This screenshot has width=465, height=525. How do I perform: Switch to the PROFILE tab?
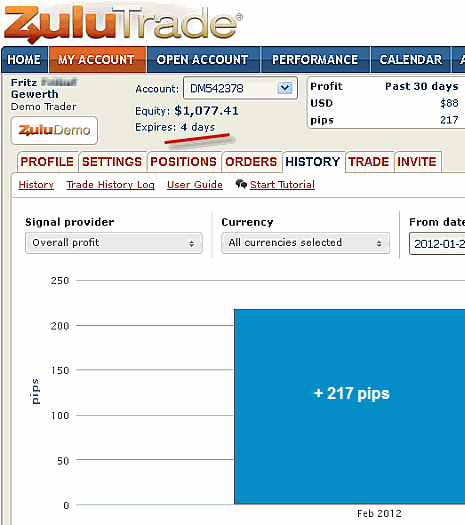coord(47,162)
